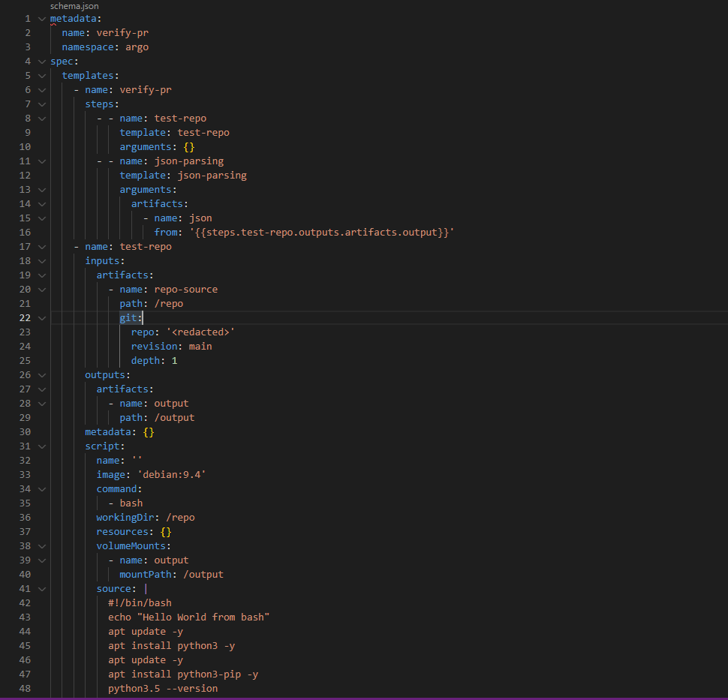Collapse the outputs block on line 26

(42, 376)
